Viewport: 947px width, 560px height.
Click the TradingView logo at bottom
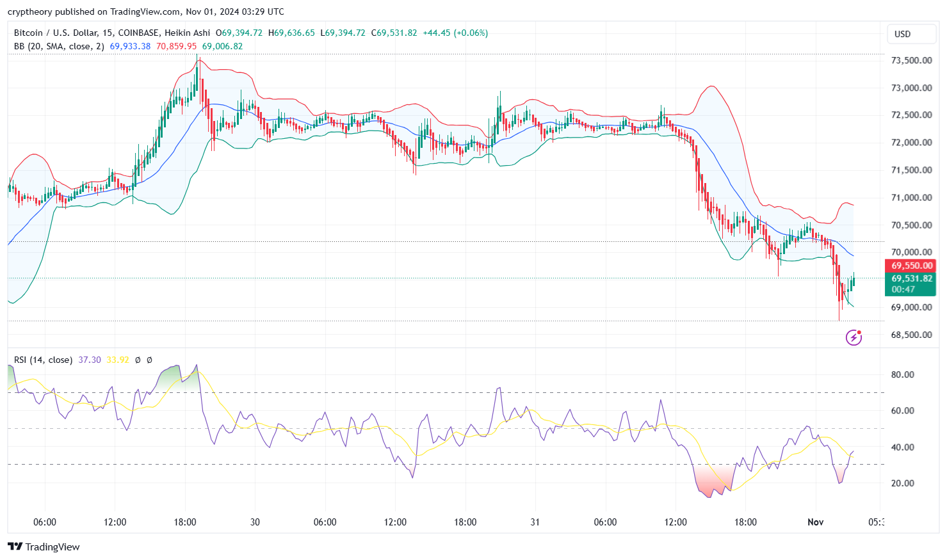click(44, 547)
